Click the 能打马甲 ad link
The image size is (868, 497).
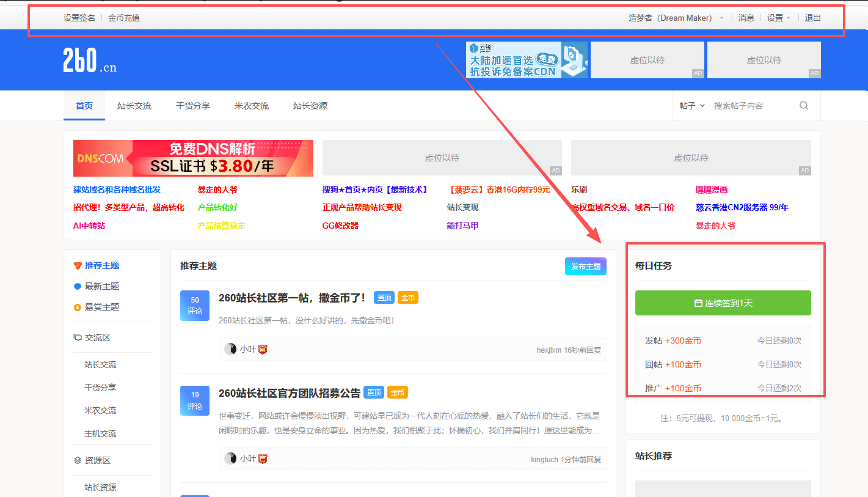coord(462,226)
